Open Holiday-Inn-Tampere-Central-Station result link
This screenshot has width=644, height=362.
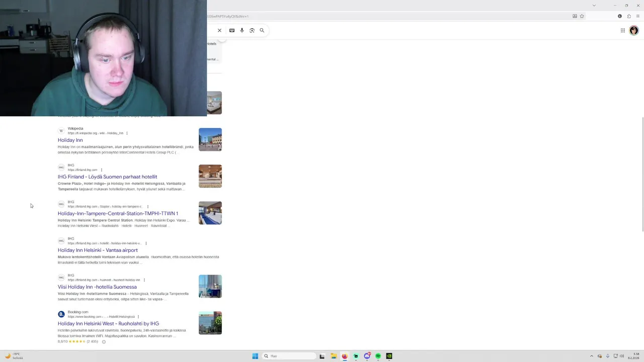click(118, 214)
